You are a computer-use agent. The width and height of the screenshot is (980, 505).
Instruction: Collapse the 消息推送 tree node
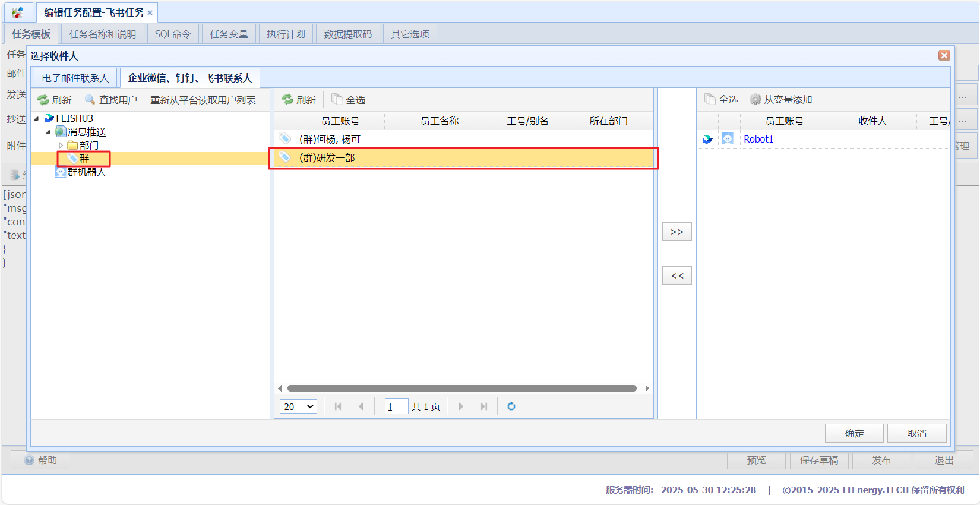coord(48,132)
